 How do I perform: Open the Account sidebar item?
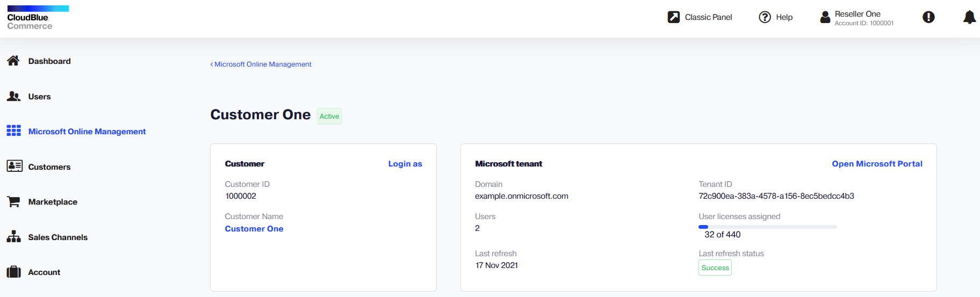pyautogui.click(x=44, y=272)
